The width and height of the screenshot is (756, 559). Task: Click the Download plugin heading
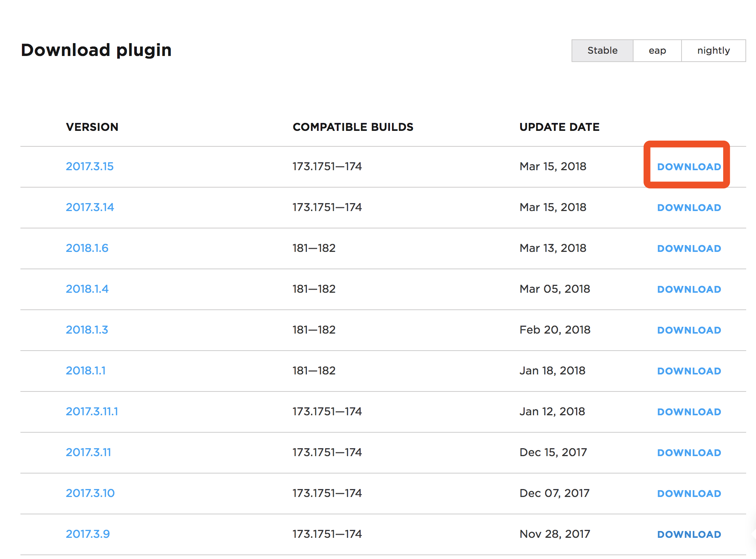click(x=96, y=50)
